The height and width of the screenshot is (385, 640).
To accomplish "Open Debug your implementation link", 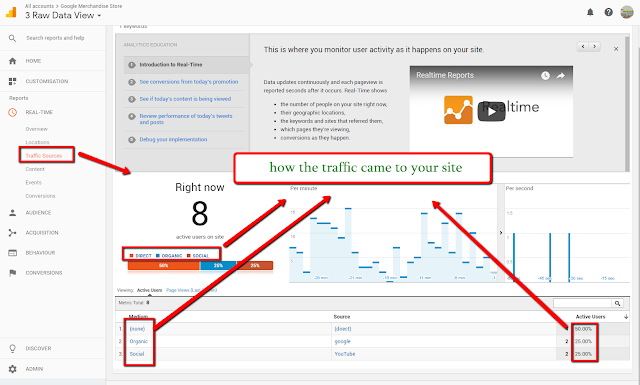I will [173, 139].
